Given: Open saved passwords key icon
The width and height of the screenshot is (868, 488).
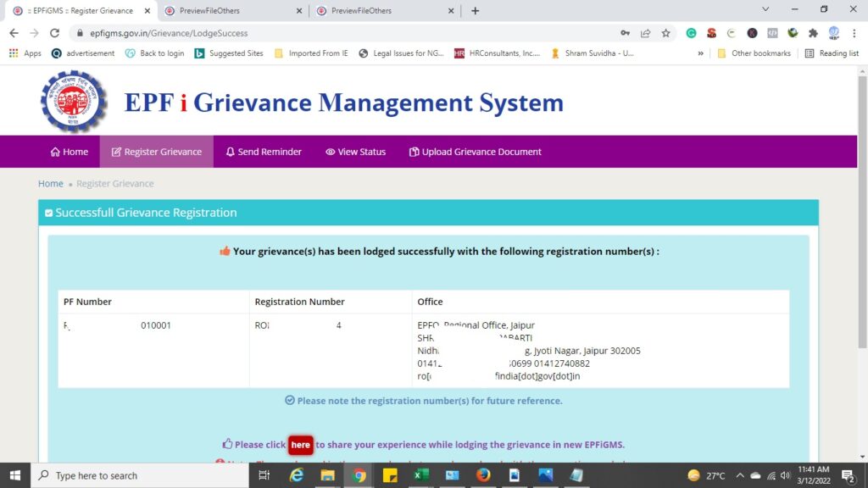Looking at the screenshot, I should pos(625,33).
